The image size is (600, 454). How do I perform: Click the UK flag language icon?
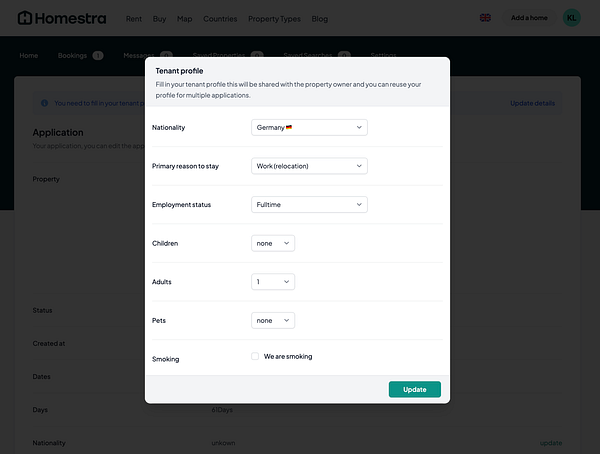(485, 18)
